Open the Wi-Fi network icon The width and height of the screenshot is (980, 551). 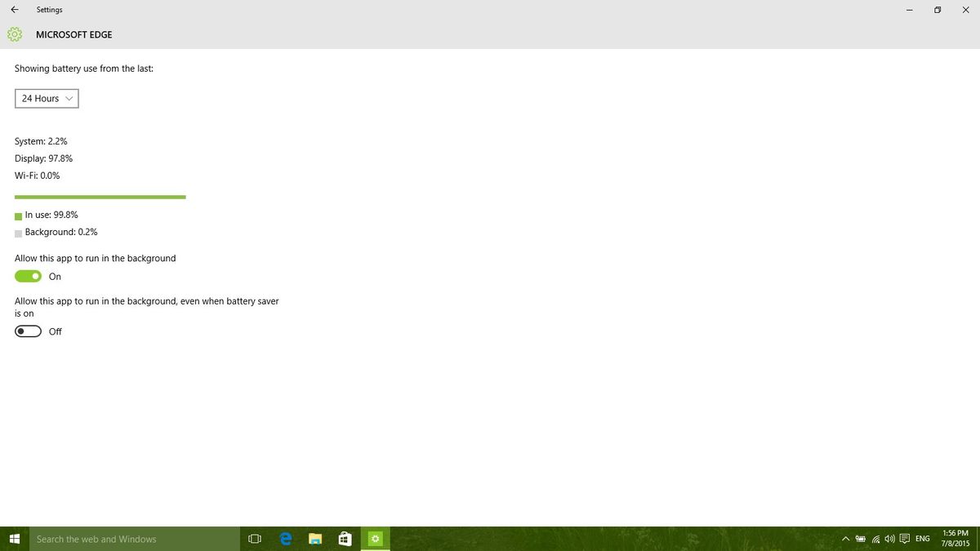[x=874, y=539]
